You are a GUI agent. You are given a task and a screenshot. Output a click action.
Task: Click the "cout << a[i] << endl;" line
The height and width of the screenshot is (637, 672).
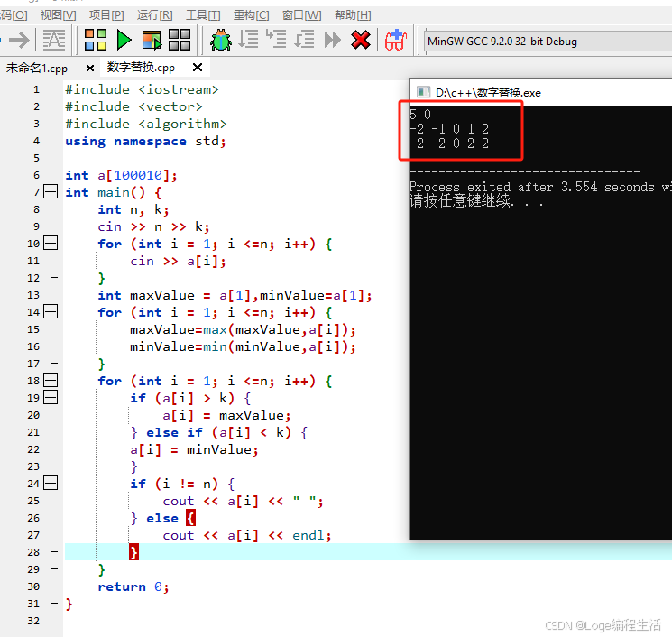tap(247, 535)
